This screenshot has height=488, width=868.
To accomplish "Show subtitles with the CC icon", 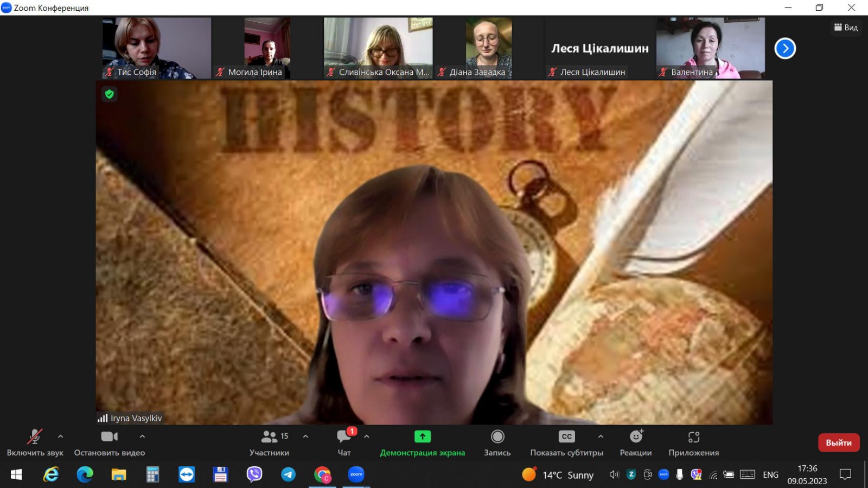I will pos(566,437).
